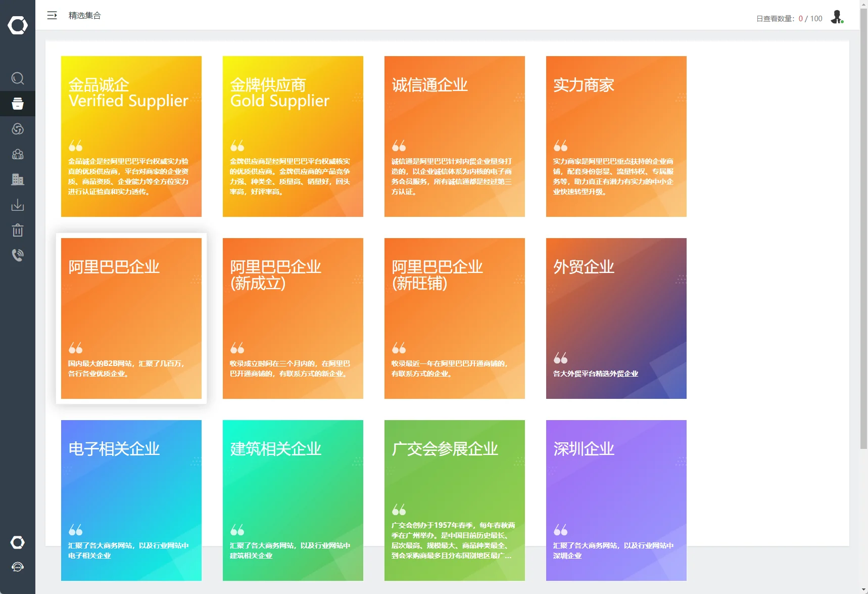Open the 阿里巴巴企业(新成立) card
Screen dimensions: 868x594
[293, 318]
